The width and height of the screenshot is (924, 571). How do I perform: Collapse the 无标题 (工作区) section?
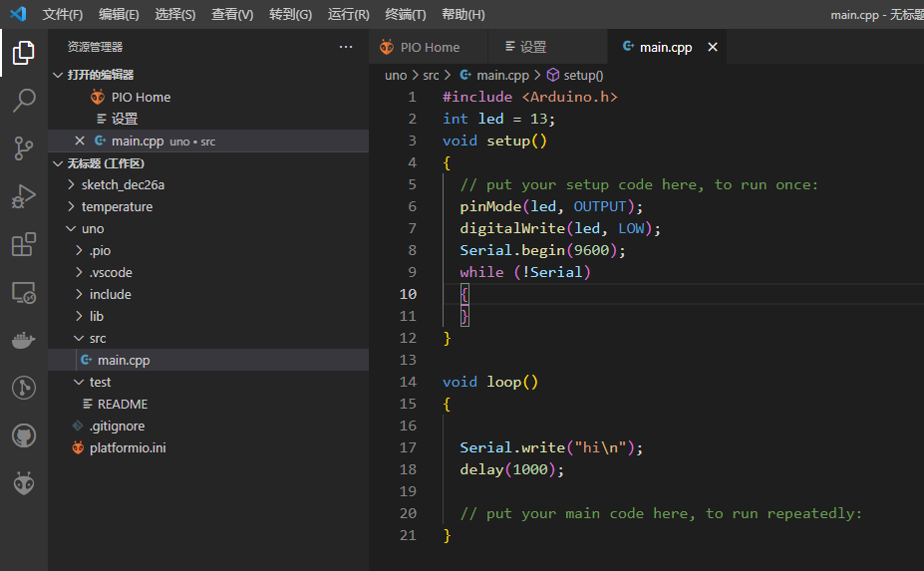pyautogui.click(x=57, y=163)
